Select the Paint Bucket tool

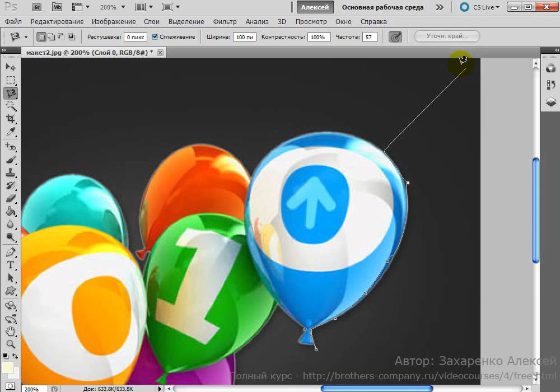(11, 211)
